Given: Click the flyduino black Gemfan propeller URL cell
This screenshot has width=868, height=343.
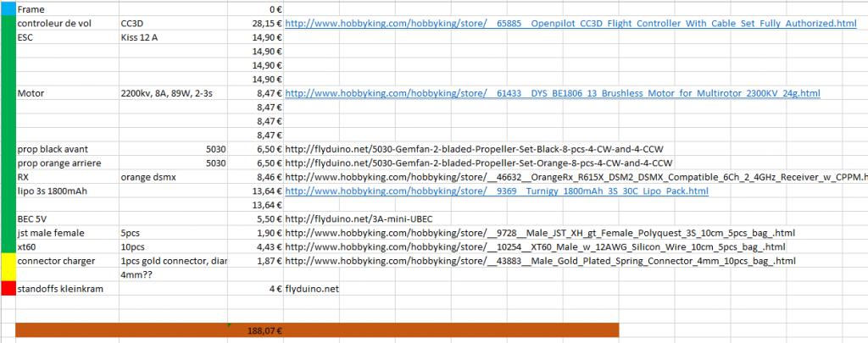Looking at the screenshot, I should (x=479, y=149).
